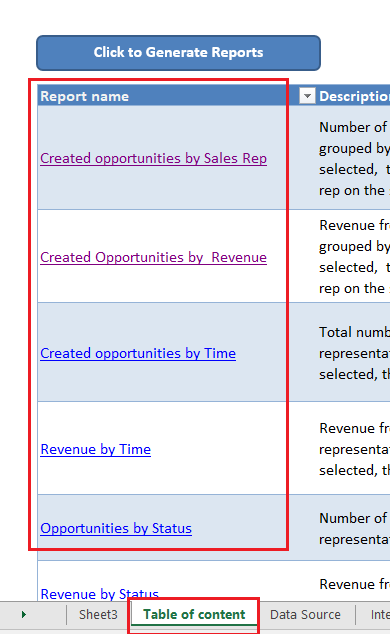390x634 pixels.
Task: Open the Report name filter dropdown arrow
Action: 307,96
